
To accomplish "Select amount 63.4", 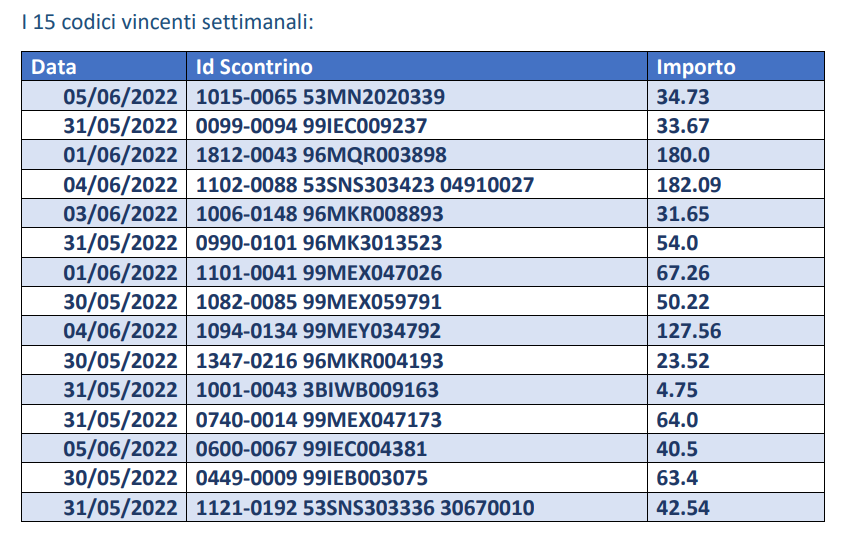I will click(x=677, y=478).
